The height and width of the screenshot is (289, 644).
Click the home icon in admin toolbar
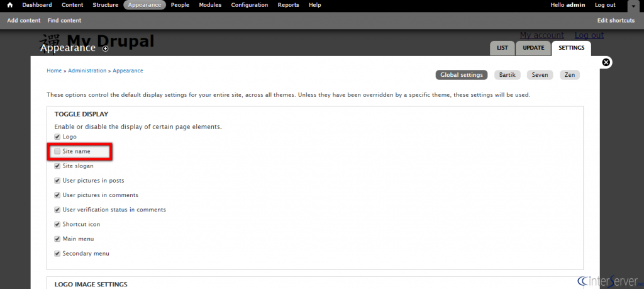[10, 5]
